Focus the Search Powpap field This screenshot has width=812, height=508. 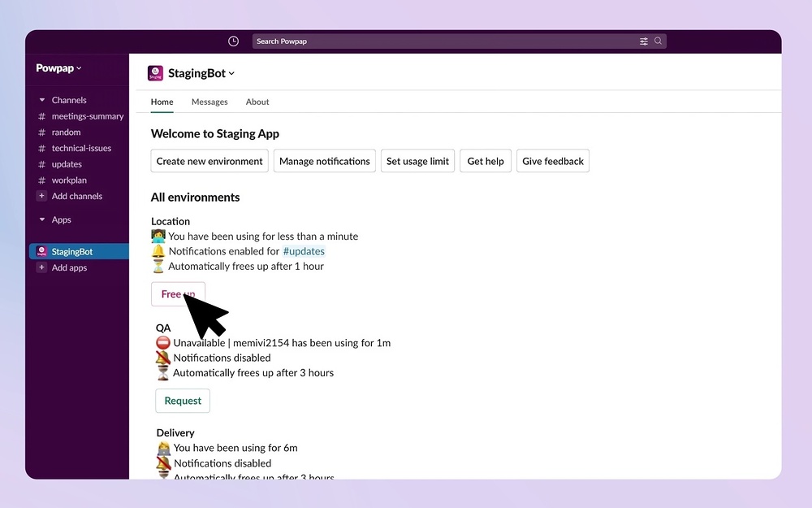point(460,41)
